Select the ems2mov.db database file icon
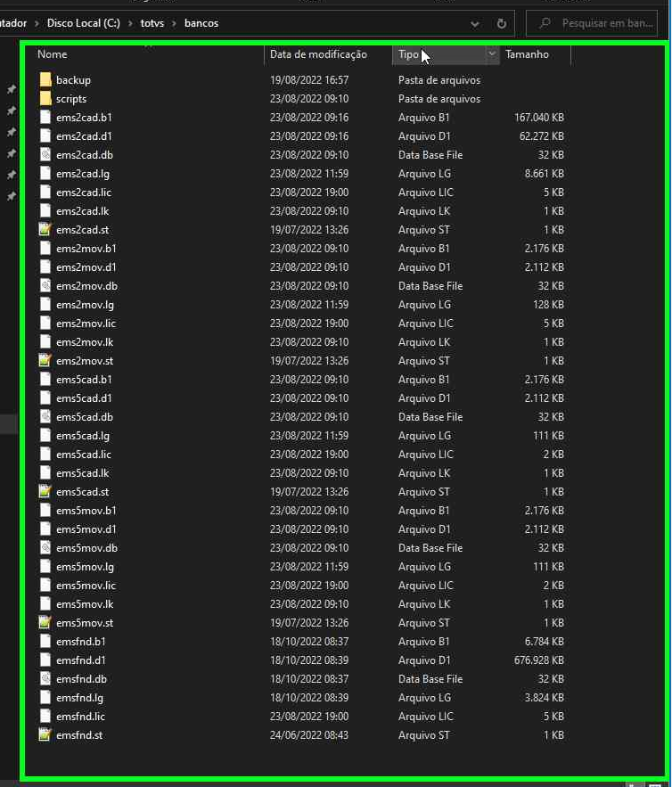Image resolution: width=672 pixels, height=787 pixels. (x=45, y=285)
